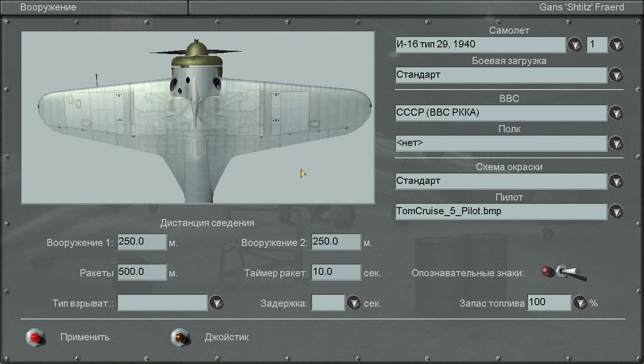Click the Дистанция сведения heading
644x364 pixels.
pyautogui.click(x=207, y=223)
